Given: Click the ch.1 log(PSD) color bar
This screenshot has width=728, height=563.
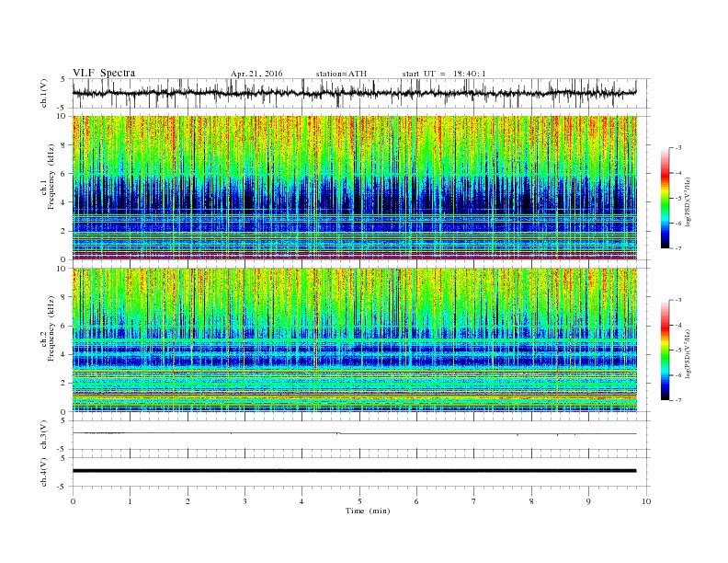Looking at the screenshot, I should coord(665,198).
